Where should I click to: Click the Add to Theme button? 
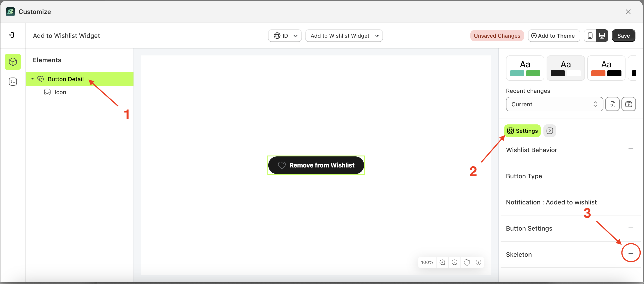(x=554, y=36)
